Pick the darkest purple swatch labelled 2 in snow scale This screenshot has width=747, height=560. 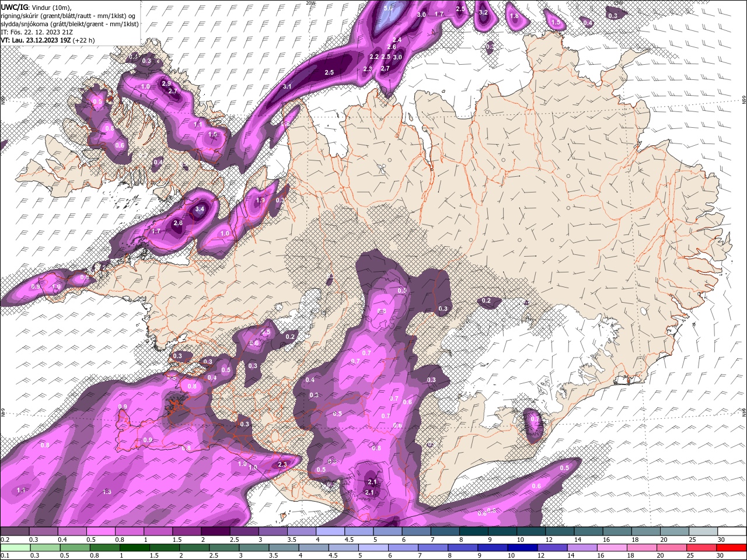point(215,531)
